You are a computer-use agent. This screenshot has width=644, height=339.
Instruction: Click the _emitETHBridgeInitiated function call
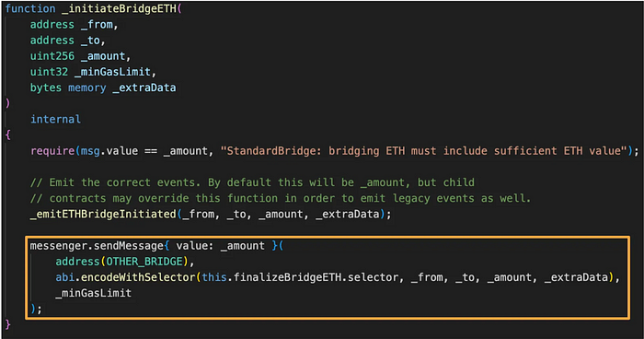(103, 214)
